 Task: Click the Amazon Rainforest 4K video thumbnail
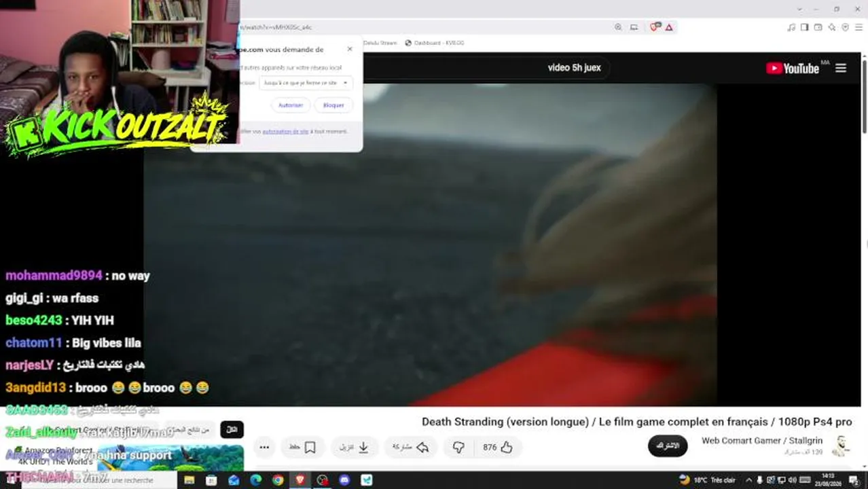170,457
